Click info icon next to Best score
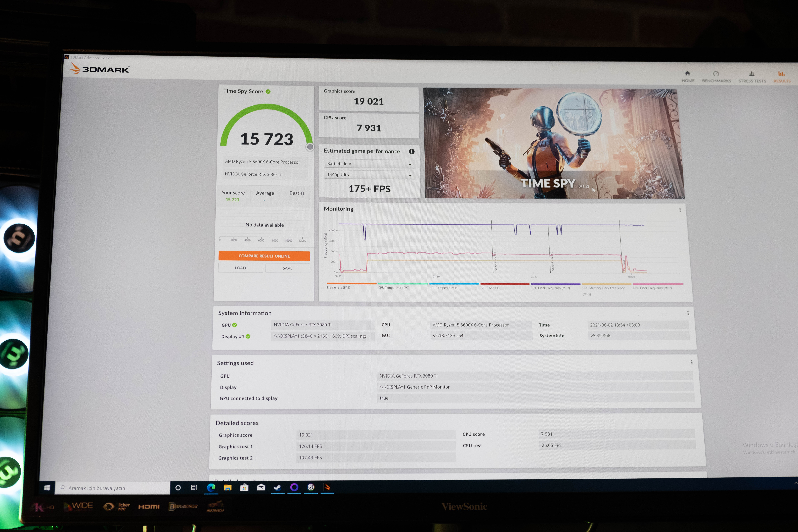The image size is (798, 532). 302,193
